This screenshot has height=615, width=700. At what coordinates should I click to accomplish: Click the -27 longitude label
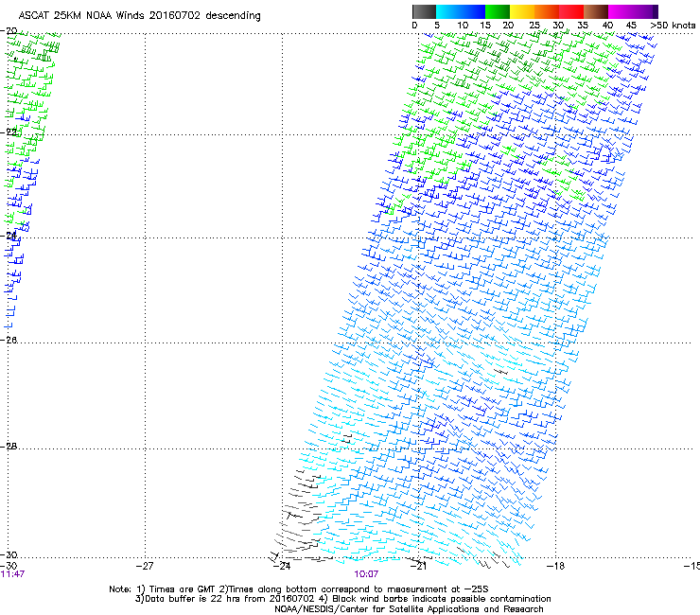[145, 567]
